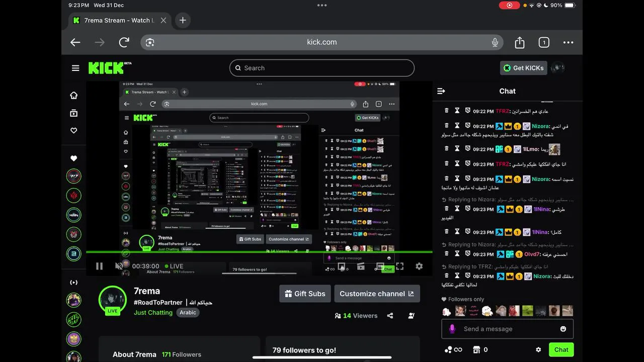Open the Just Chatting category

(x=153, y=312)
